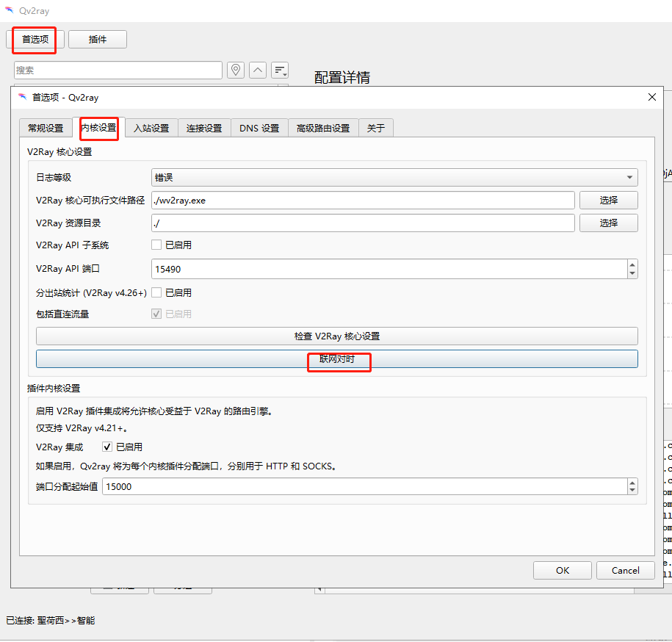Viewport: 672px width, 642px height.
Task: Switch to the 入站设置 tab
Action: point(151,127)
